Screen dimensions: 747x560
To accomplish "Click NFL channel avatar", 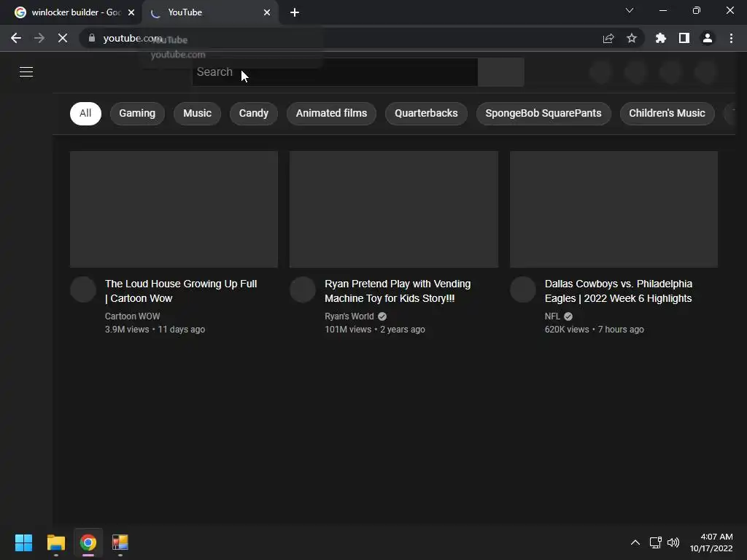I will 522,289.
